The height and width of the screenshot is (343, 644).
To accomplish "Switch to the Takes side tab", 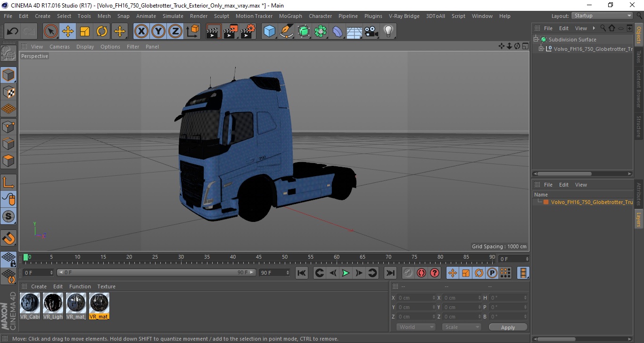I will click(639, 57).
